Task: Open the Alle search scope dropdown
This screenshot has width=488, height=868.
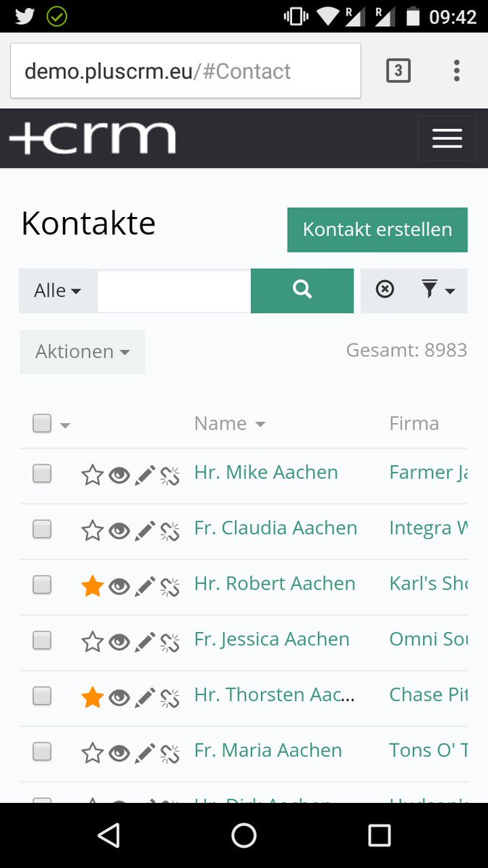Action: [58, 291]
